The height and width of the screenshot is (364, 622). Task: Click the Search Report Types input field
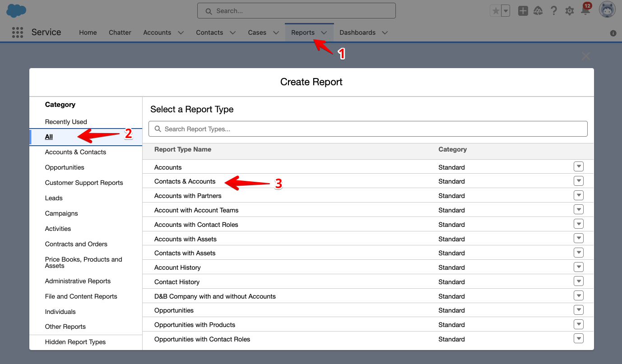click(x=368, y=129)
